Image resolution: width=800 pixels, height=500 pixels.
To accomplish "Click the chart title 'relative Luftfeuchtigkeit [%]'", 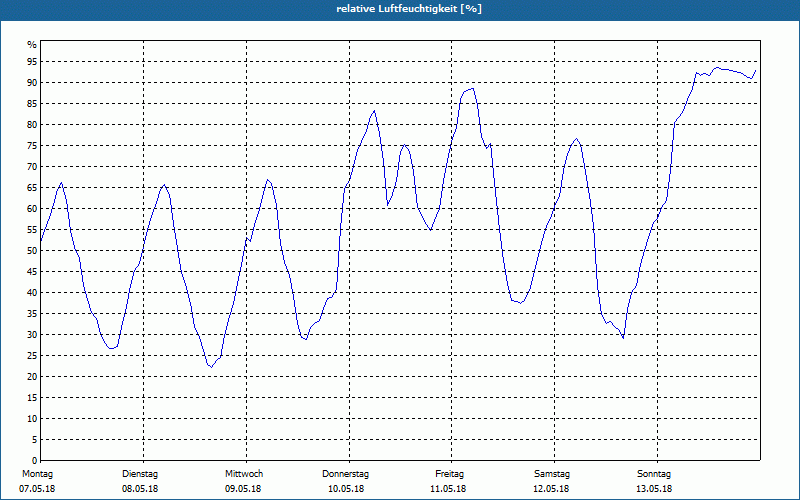I will pyautogui.click(x=409, y=9).
